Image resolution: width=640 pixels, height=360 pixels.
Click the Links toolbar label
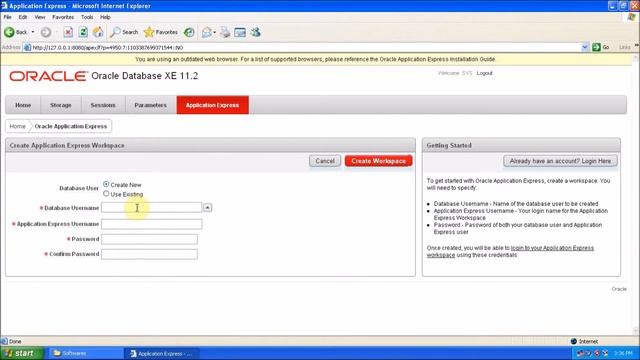click(624, 47)
